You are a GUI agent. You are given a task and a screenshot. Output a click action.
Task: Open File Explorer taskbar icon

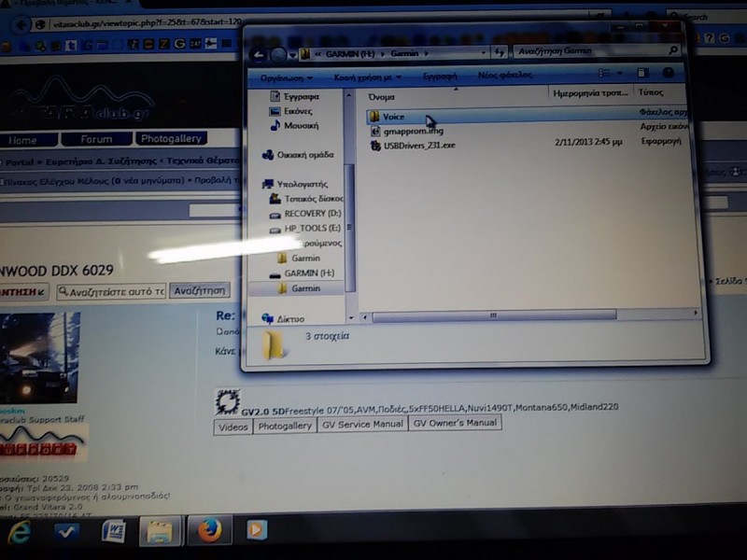click(160, 531)
